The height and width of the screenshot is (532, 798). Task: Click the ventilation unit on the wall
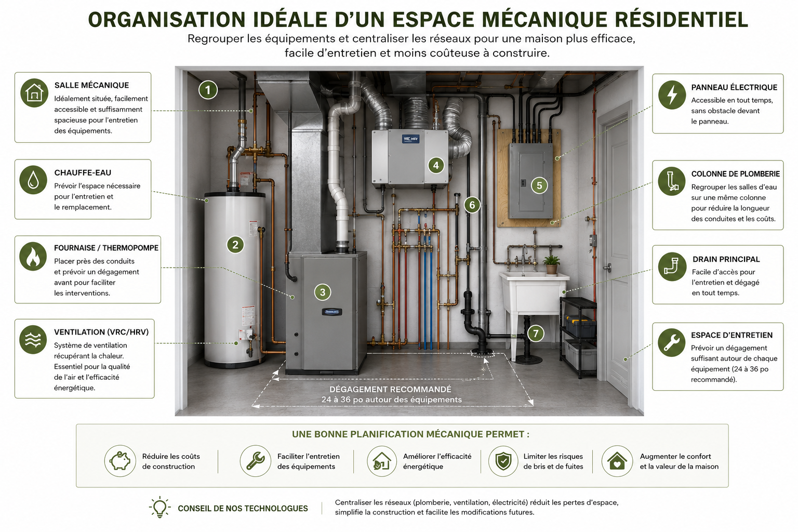pos(410,158)
